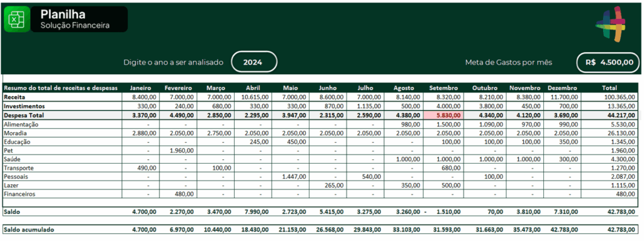The width and height of the screenshot is (644, 241).
Task: Select the Investimentos Julho cell 1.135,00
Action: pos(365,106)
